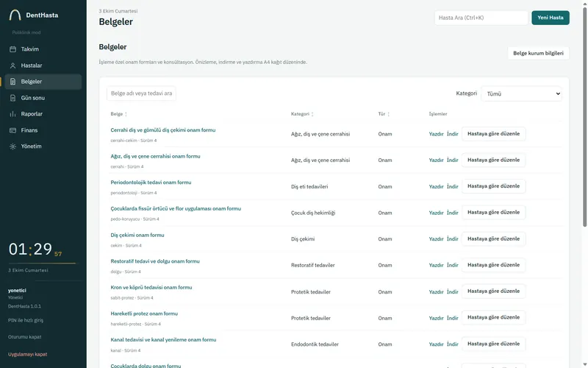Image resolution: width=588 pixels, height=368 pixels.
Task: Click the DentHasta 1.0.1 version text
Action: point(24,306)
